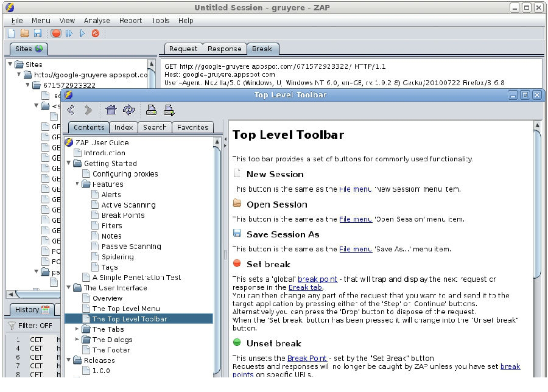The image size is (548, 392).
Task: Click the Open Session folder icon
Action: 24,33
